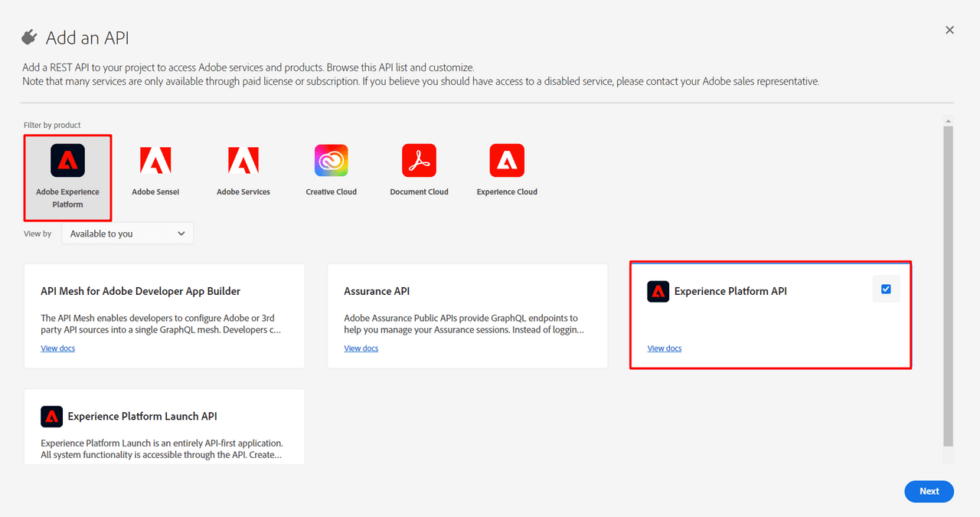This screenshot has width=980, height=517.
Task: Click the vertical scrollbar thumb of the API list
Action: (949, 286)
